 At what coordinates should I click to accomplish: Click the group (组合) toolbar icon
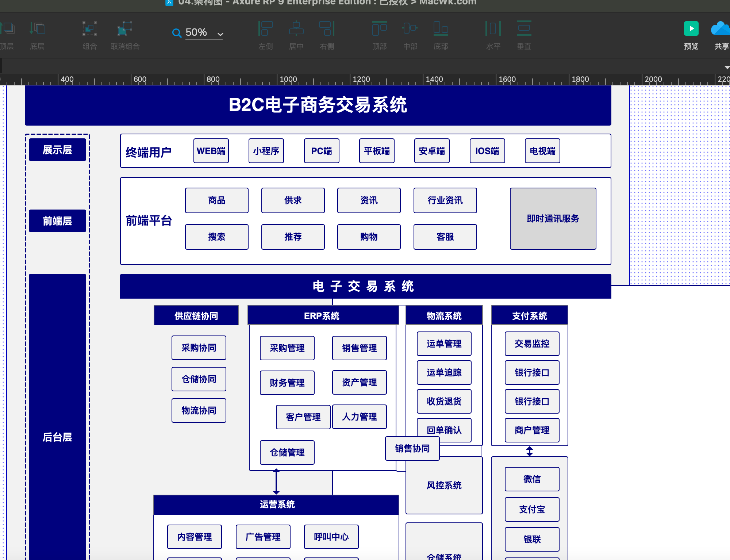89,28
